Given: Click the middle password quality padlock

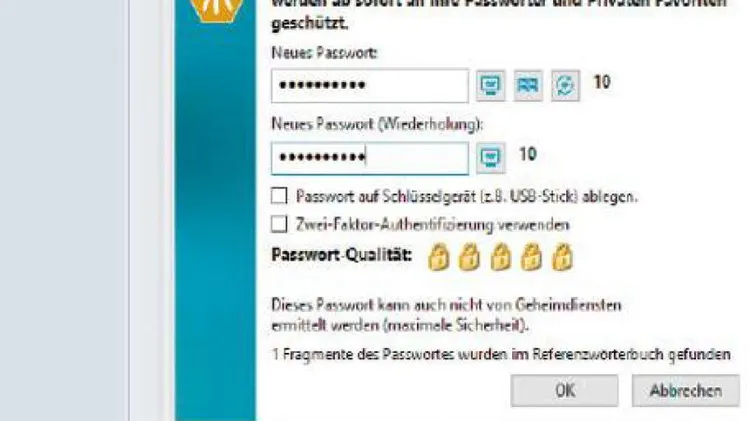Looking at the screenshot, I should point(500,257).
